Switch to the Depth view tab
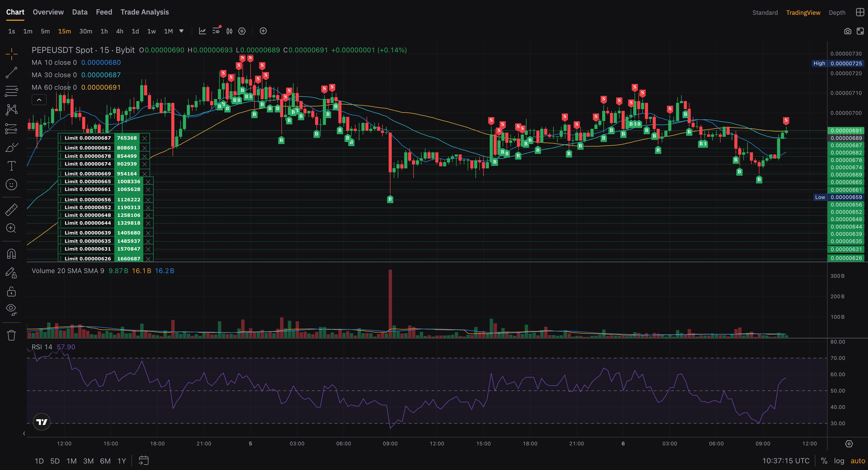868x470 pixels. coord(837,12)
